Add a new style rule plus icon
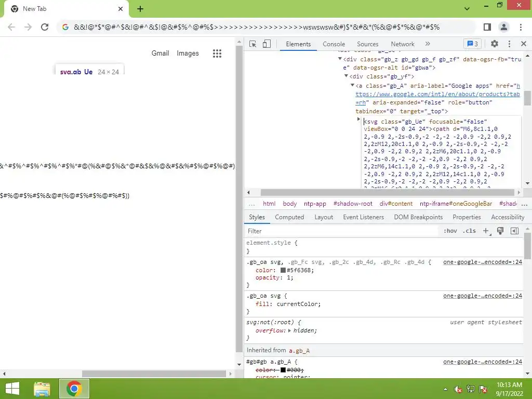 pos(486,231)
